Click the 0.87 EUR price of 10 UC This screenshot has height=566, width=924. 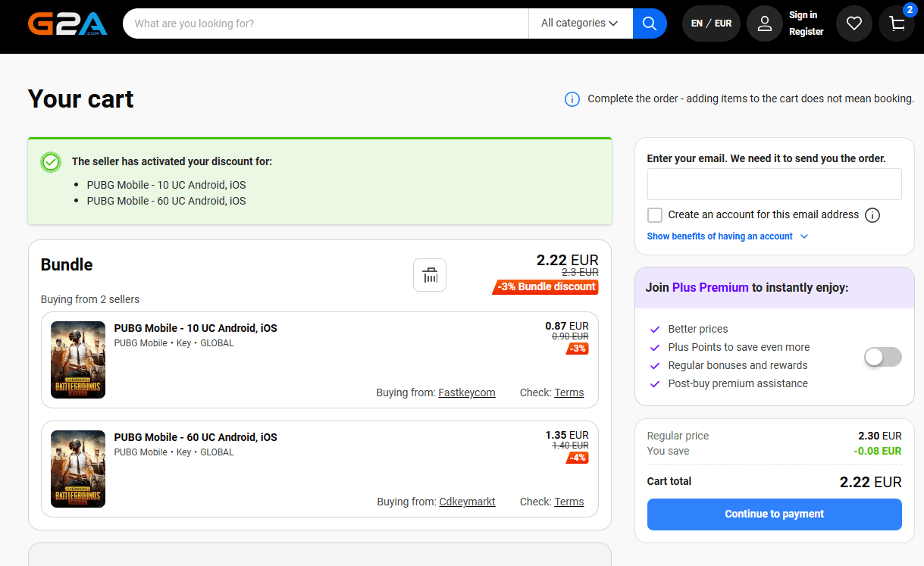click(x=567, y=327)
